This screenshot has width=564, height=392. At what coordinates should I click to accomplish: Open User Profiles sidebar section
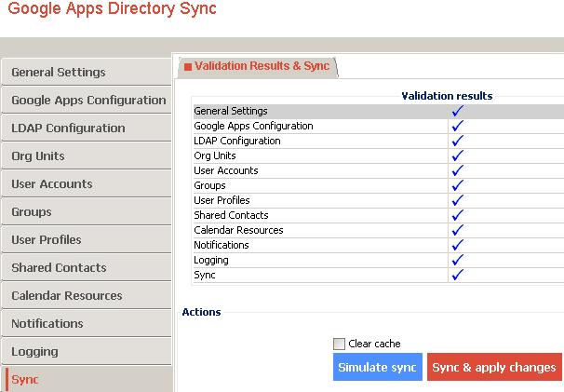pos(87,239)
